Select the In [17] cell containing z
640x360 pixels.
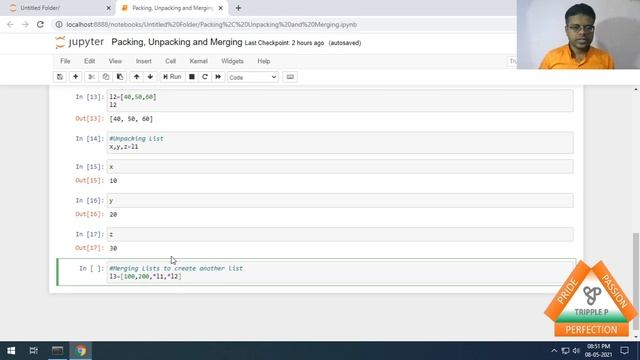click(x=340, y=234)
